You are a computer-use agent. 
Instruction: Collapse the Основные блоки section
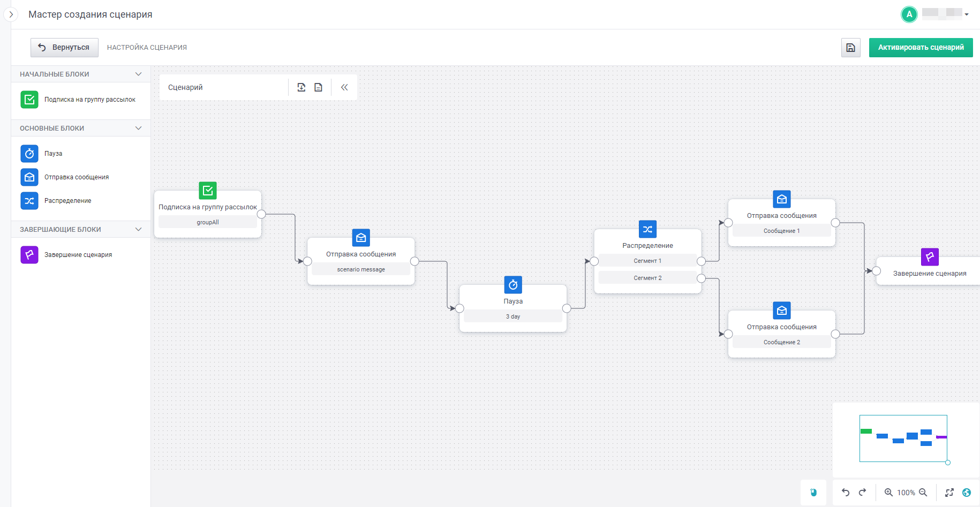point(139,128)
